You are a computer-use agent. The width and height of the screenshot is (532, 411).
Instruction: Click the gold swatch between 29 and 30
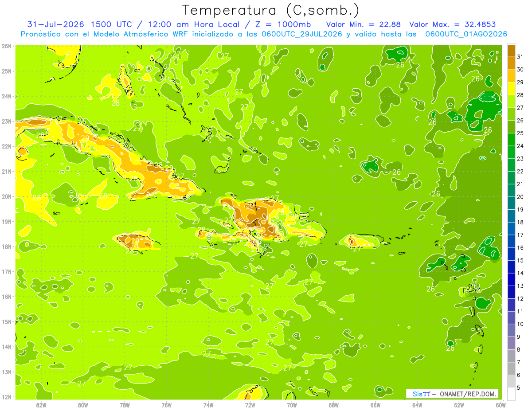point(511,76)
